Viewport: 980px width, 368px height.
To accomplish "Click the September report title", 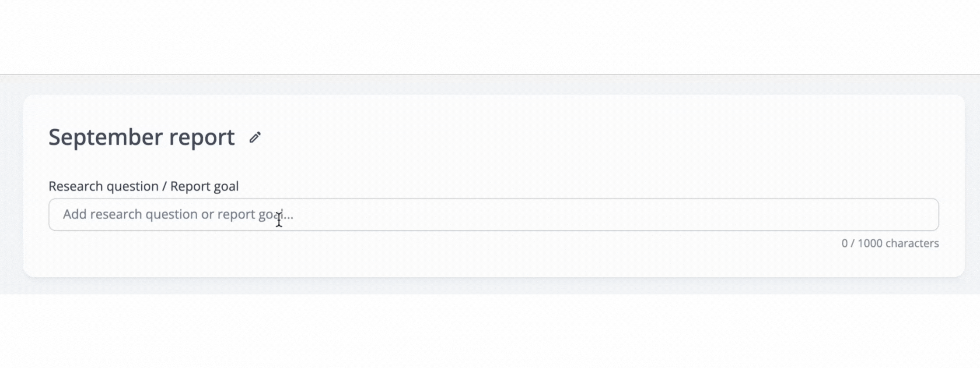I will [141, 137].
